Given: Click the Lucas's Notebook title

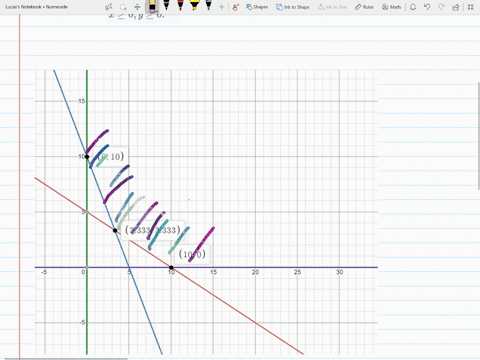Looking at the screenshot, I should pos(37,7).
